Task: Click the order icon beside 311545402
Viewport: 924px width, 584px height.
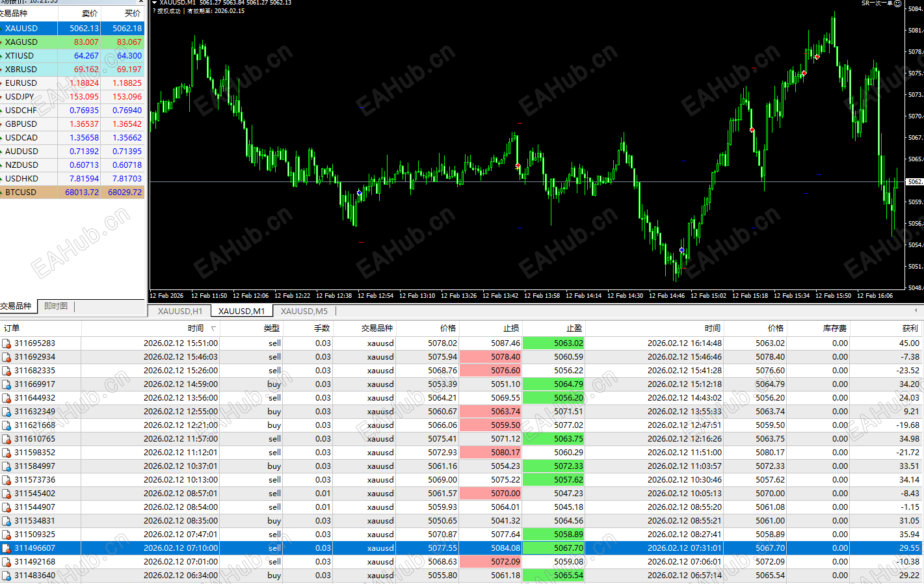Action: pos(7,494)
